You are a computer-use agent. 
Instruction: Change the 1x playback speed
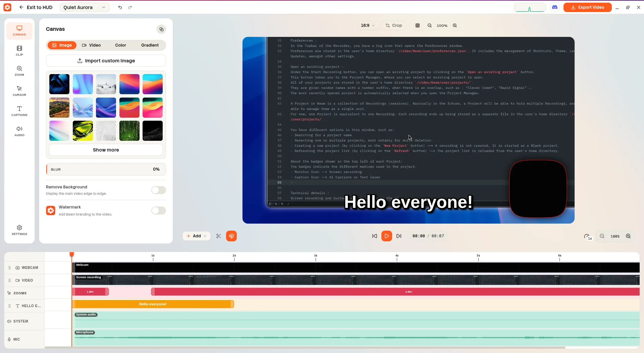pos(588,237)
